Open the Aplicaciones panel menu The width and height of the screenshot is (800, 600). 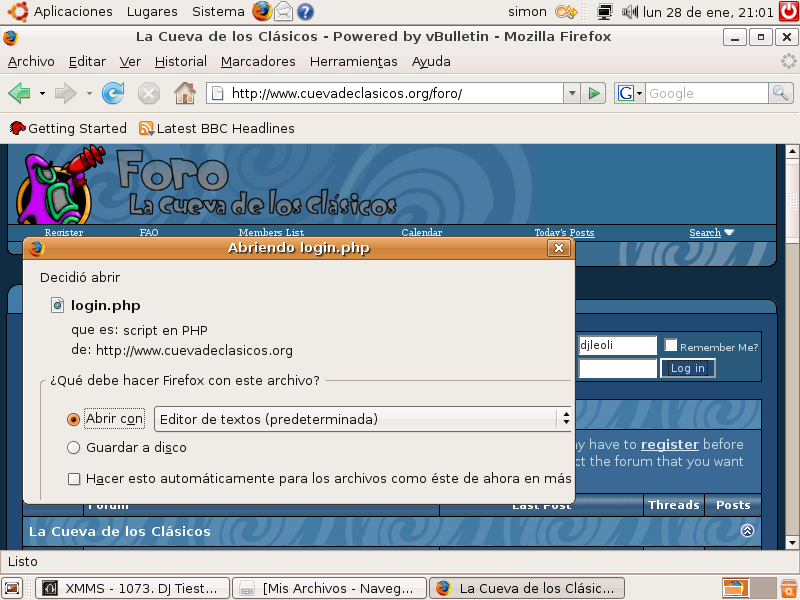pos(73,11)
